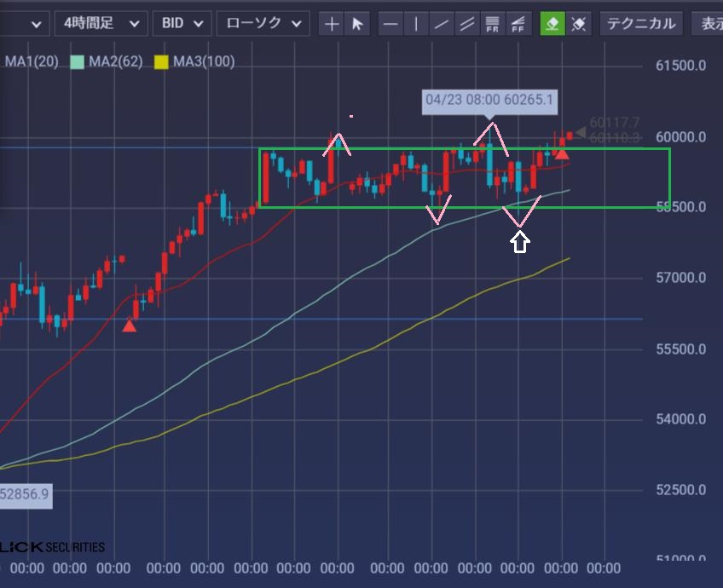Select the trend line drawing tool
Screen dimensions: 723x588
point(442,24)
